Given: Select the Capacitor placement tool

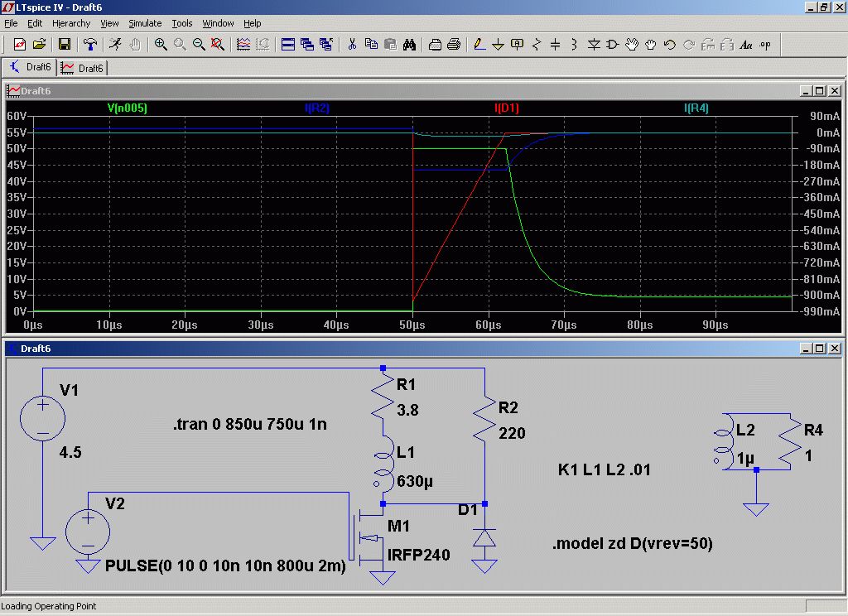Looking at the screenshot, I should click(555, 45).
